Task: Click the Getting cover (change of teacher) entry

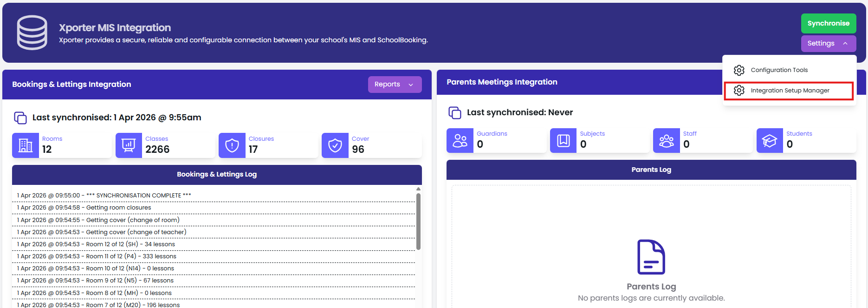Action: [x=214, y=232]
